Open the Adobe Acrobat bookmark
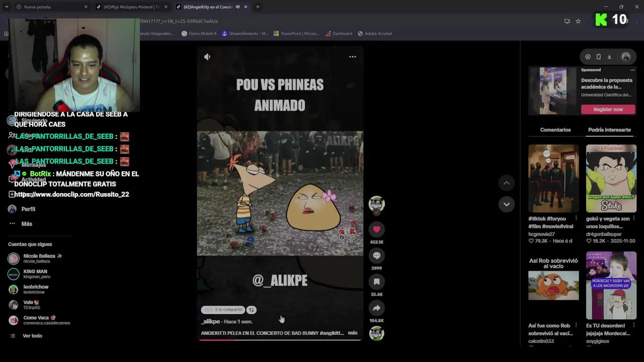 coord(374,34)
